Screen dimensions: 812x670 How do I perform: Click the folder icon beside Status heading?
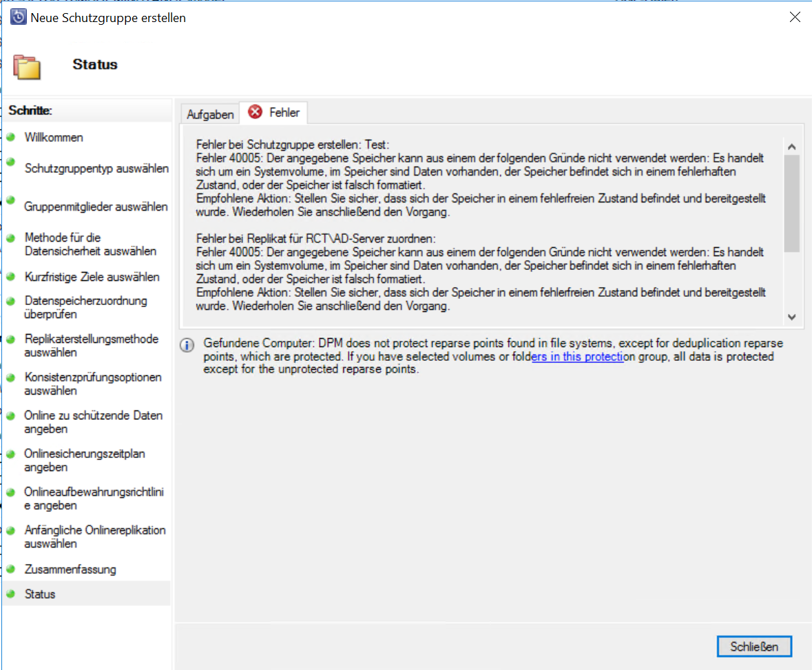pos(27,67)
